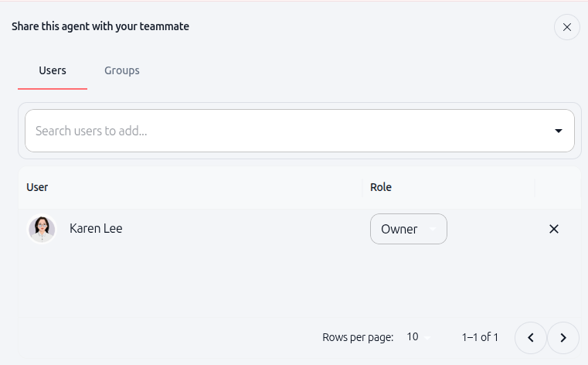Click the 'Rows per page:' label
588x365 pixels.
pyautogui.click(x=358, y=337)
